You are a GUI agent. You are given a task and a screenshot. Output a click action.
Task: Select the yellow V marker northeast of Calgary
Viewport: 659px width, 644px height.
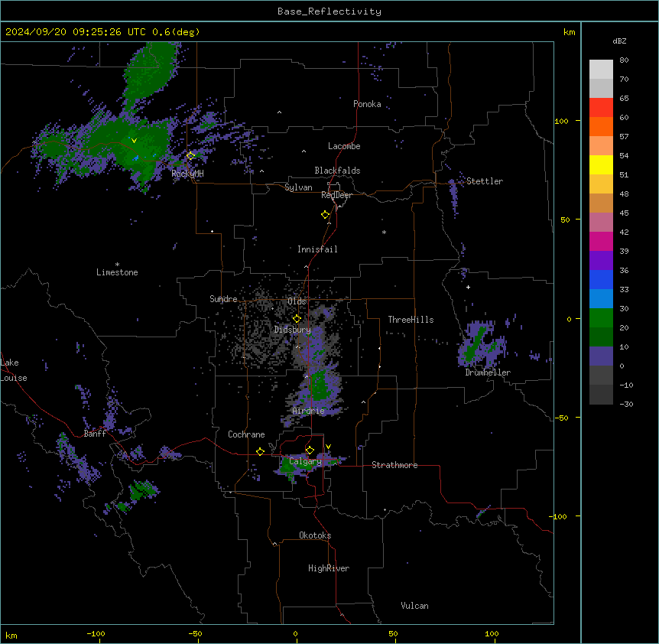pos(328,447)
